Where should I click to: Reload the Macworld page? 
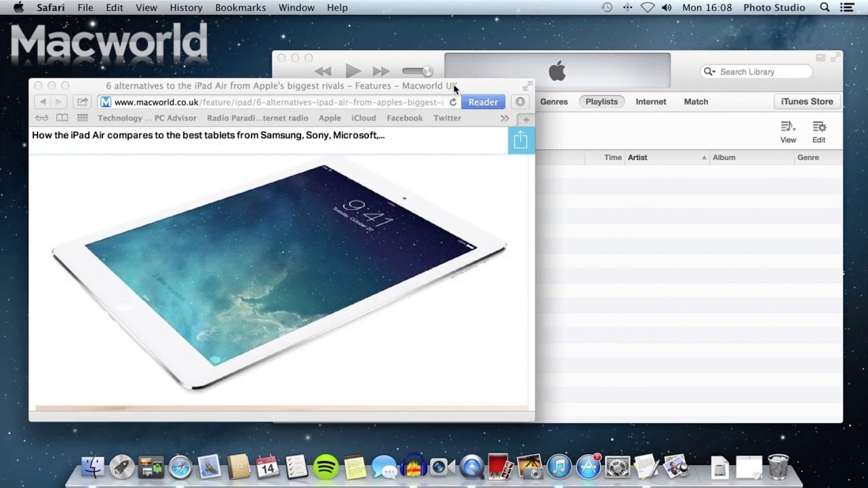point(453,102)
